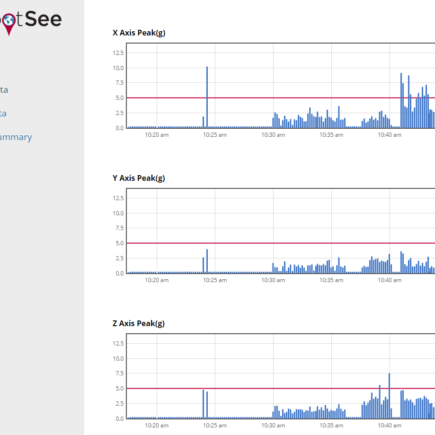The height and width of the screenshot is (435, 435).
Task: Click the 'Z Axis Peak(g)' chart title
Action: [x=139, y=324]
